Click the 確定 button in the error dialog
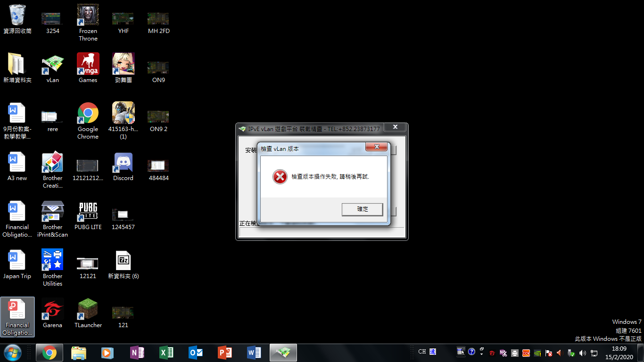The height and width of the screenshot is (362, 644). (x=362, y=209)
